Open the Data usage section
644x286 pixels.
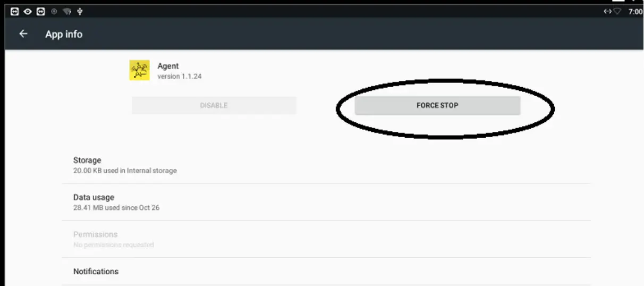[x=326, y=202]
